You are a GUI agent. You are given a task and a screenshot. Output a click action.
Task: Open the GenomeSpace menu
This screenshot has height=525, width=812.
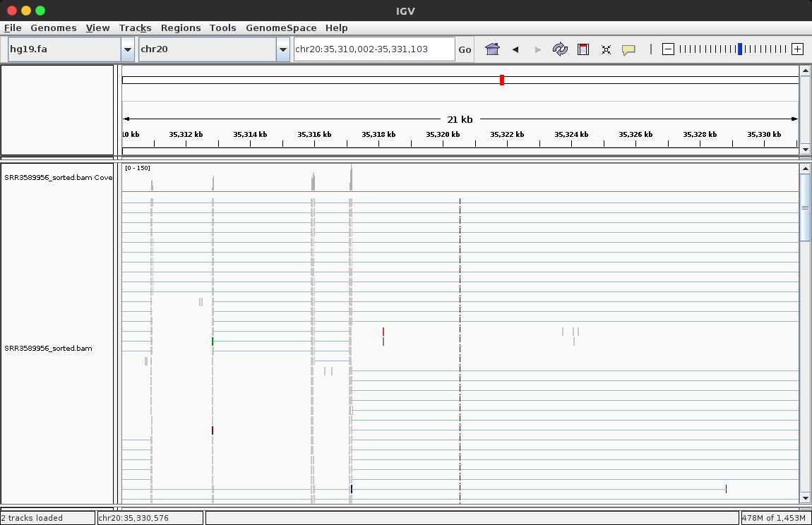click(x=281, y=28)
